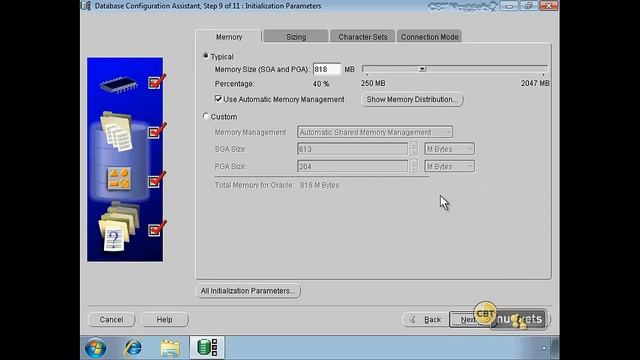Switch to the Memory tab
The height and width of the screenshot is (360, 640).
click(229, 37)
